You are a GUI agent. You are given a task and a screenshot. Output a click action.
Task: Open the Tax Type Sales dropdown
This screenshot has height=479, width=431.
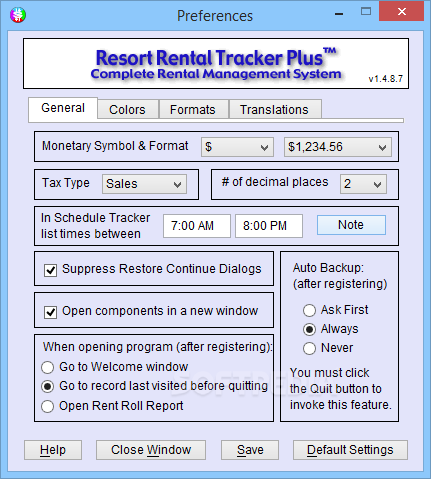(x=144, y=184)
